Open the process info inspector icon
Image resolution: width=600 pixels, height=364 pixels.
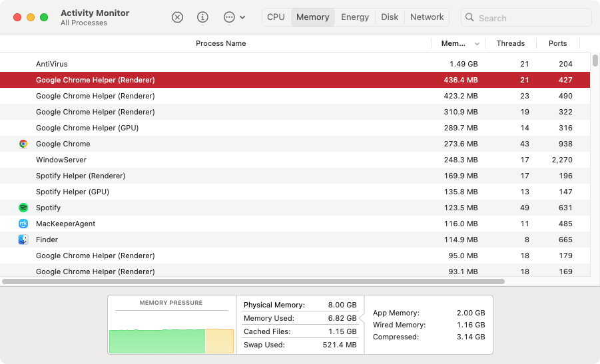click(202, 17)
